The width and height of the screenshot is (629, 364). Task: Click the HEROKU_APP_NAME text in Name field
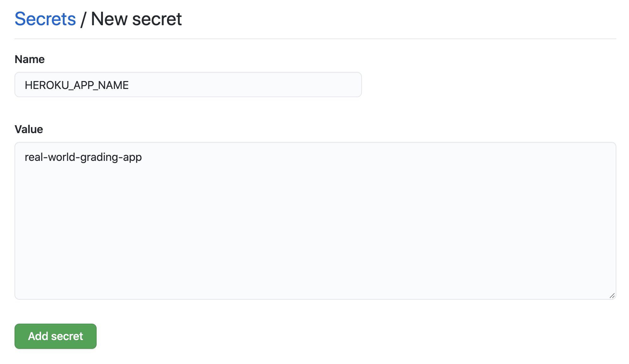pos(77,85)
